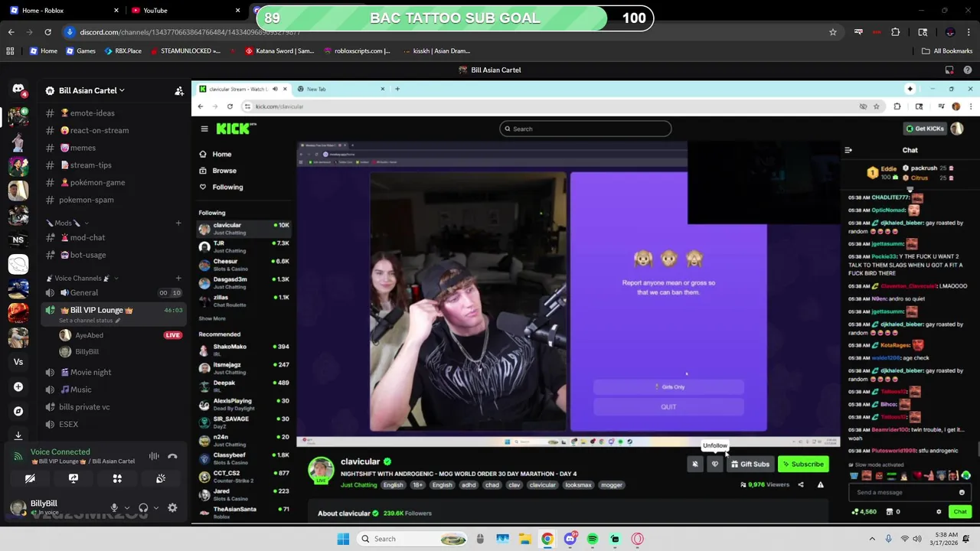Click Subscribe button on Kick stream
Viewport: 980px width, 551px height.
pyautogui.click(x=803, y=464)
